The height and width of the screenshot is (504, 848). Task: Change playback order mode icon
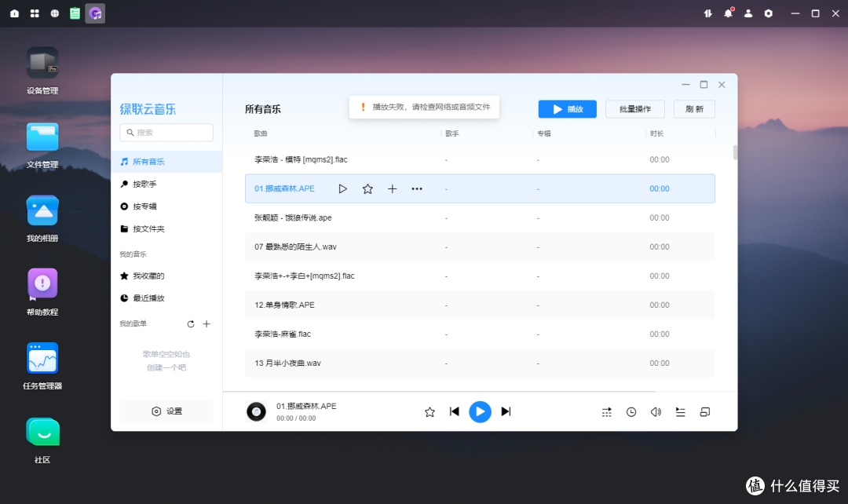[x=607, y=412]
